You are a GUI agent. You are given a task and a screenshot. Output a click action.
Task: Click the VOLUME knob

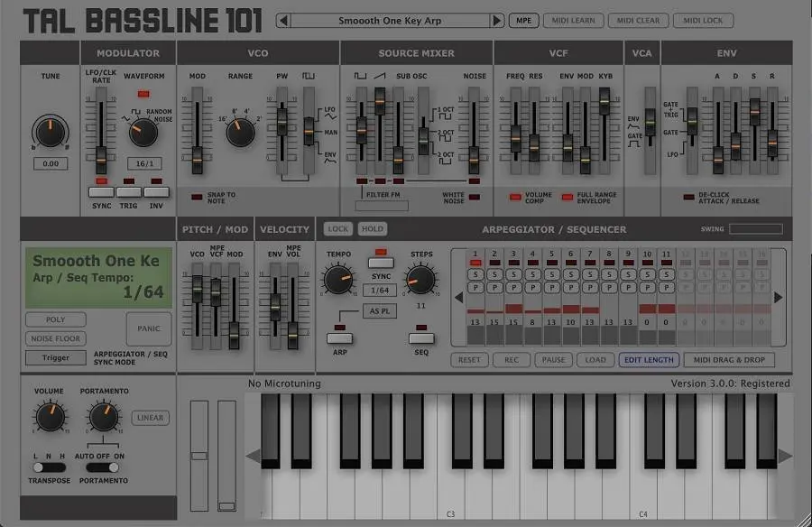pyautogui.click(x=51, y=417)
